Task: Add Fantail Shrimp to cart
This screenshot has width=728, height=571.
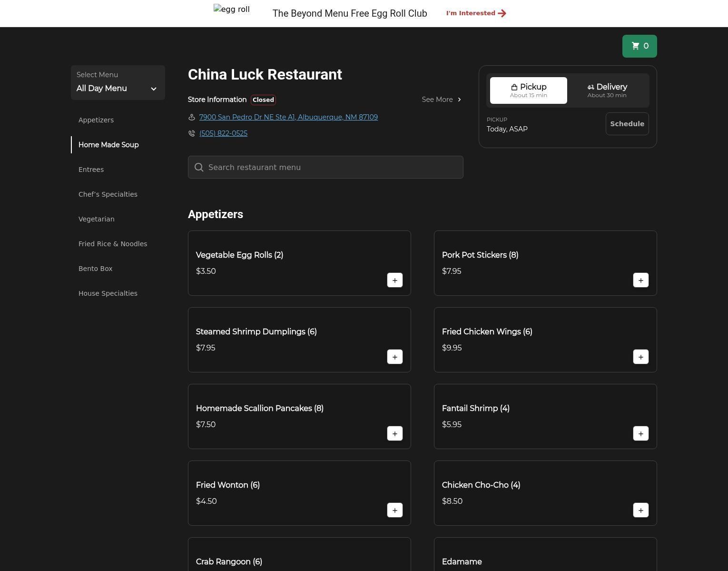Action: coord(640,434)
